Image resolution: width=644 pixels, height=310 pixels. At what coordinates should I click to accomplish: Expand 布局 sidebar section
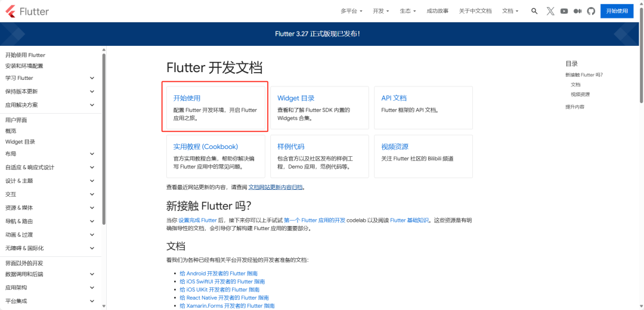(50, 154)
